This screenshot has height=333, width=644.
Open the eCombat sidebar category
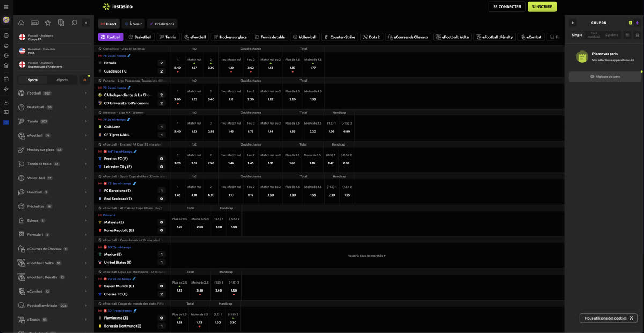[x=53, y=291]
